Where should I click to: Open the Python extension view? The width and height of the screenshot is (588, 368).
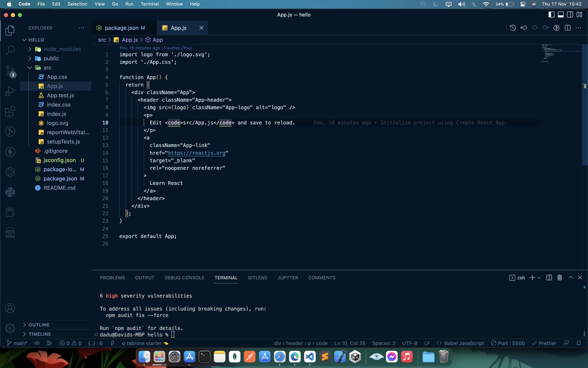click(x=10, y=192)
